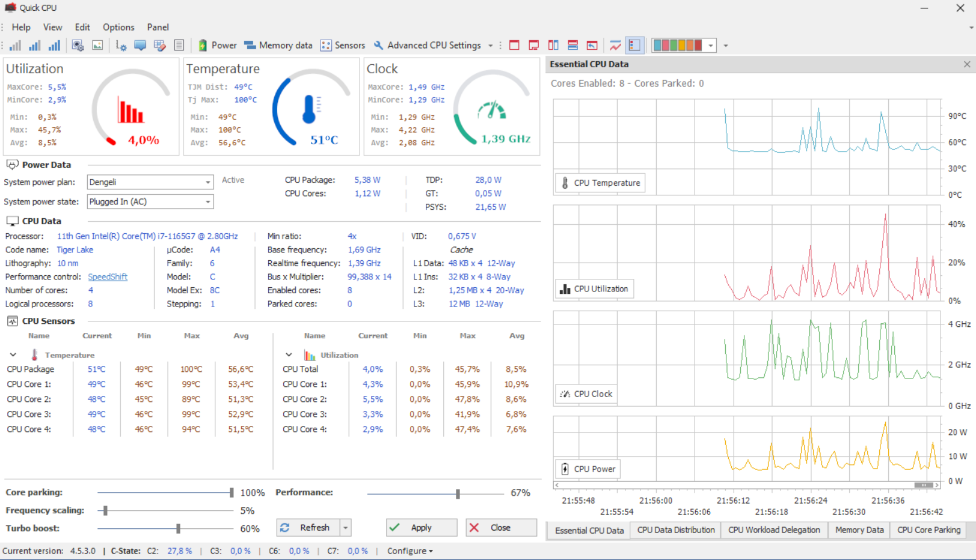This screenshot has width=976, height=560.
Task: Click the stacked rows layout icon
Action: (x=572, y=46)
